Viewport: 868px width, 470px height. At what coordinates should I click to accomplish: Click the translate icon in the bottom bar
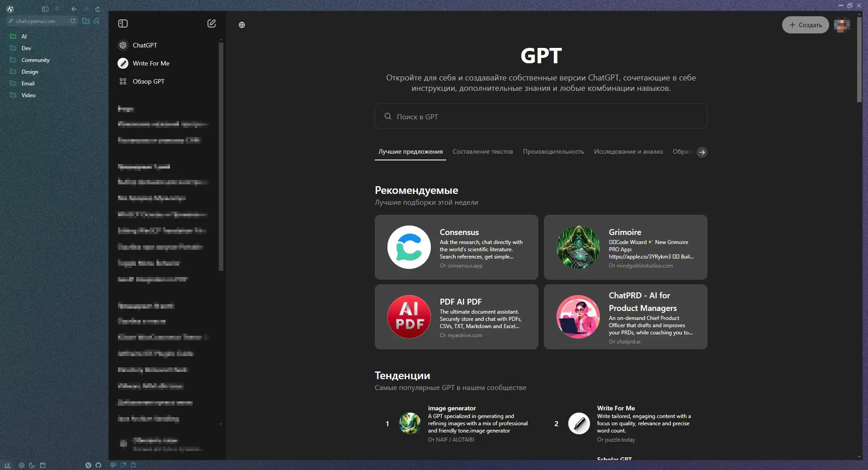pos(7,465)
